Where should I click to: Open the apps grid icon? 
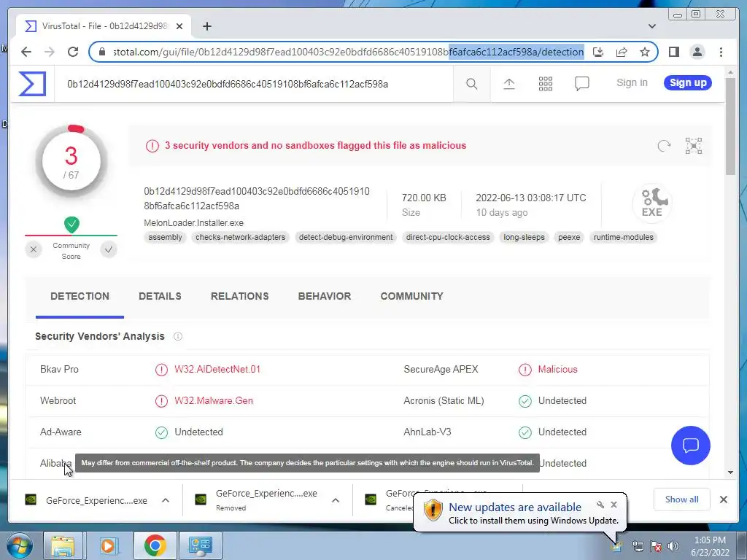546,85
